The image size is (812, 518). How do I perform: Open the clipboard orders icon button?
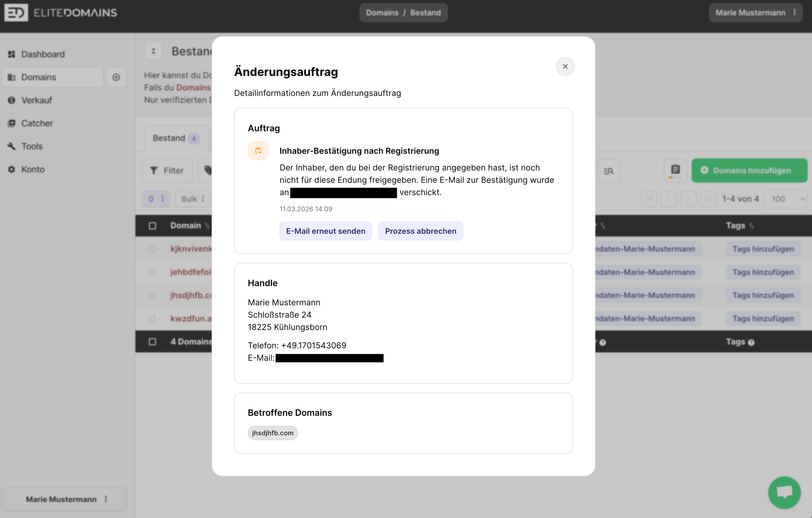(675, 170)
